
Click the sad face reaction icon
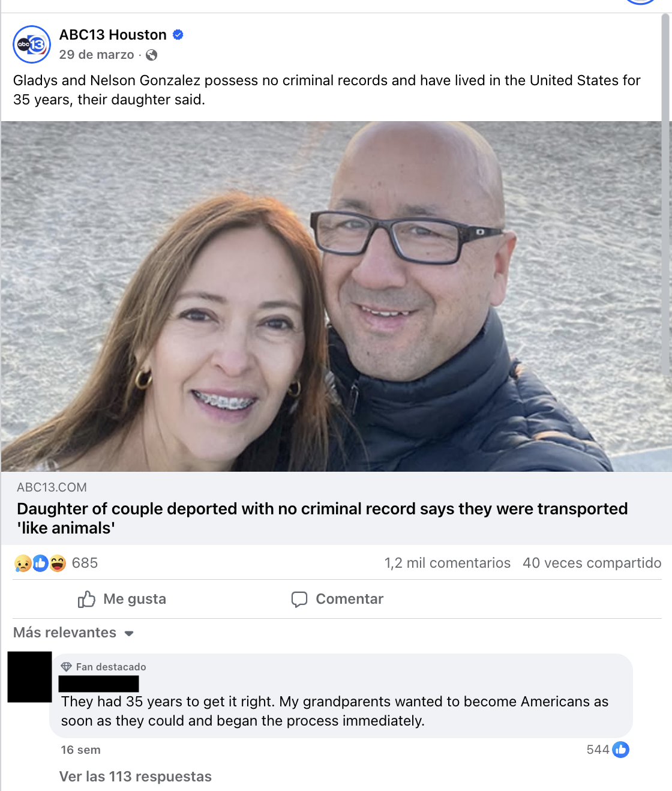[x=23, y=564]
